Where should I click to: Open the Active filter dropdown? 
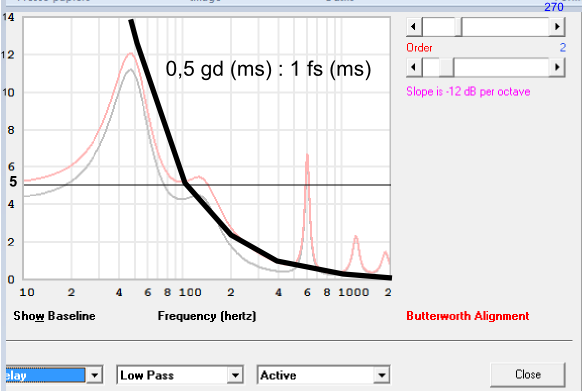point(382,375)
